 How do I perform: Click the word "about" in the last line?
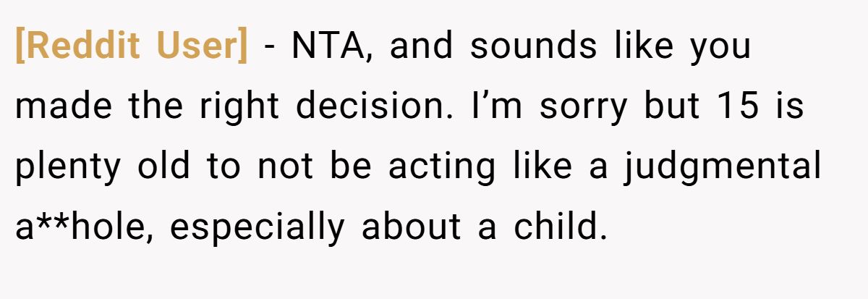[x=410, y=227]
